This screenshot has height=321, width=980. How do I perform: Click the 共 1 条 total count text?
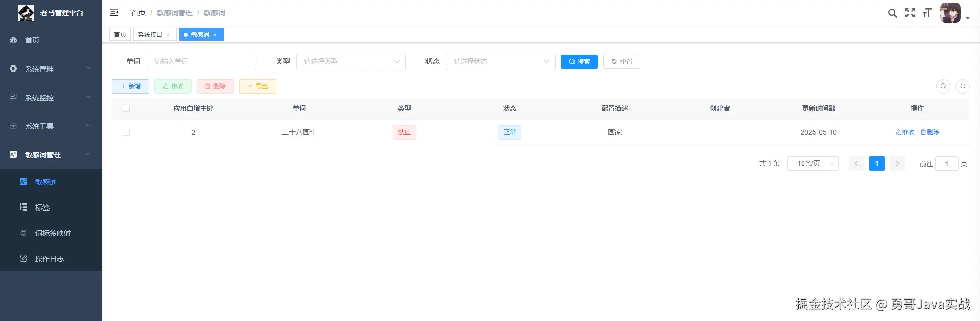(769, 163)
